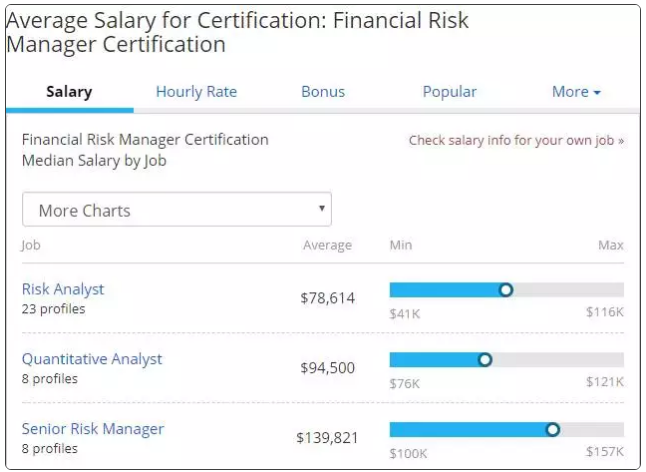
Task: Open the More Charts dropdown
Action: pyautogui.click(x=176, y=210)
